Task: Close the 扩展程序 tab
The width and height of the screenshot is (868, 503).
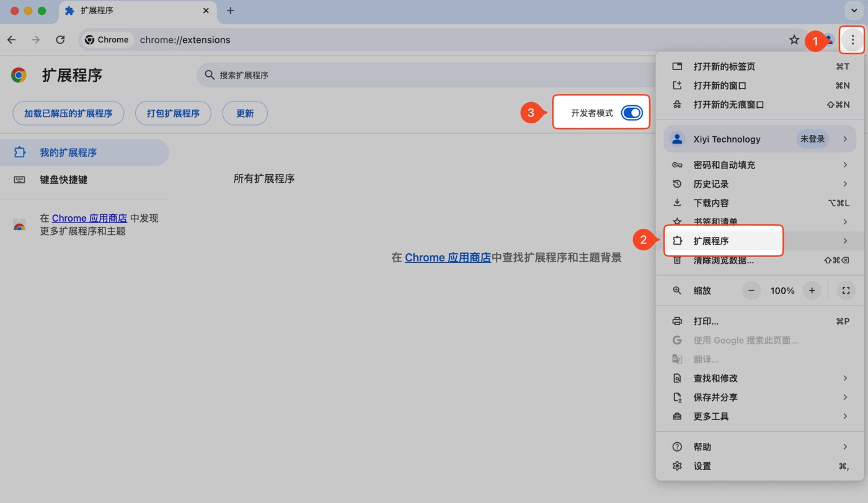Action: (206, 11)
